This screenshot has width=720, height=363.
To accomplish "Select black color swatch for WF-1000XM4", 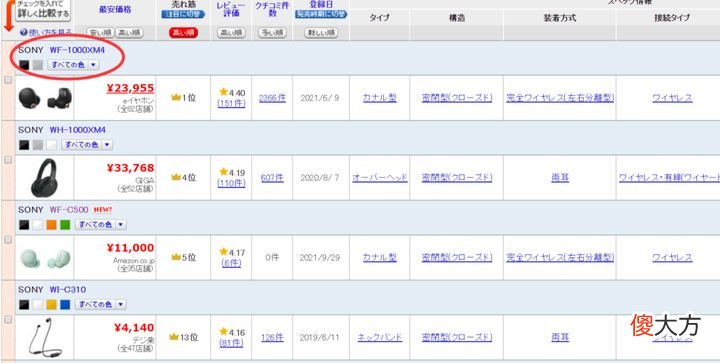I will click(24, 65).
